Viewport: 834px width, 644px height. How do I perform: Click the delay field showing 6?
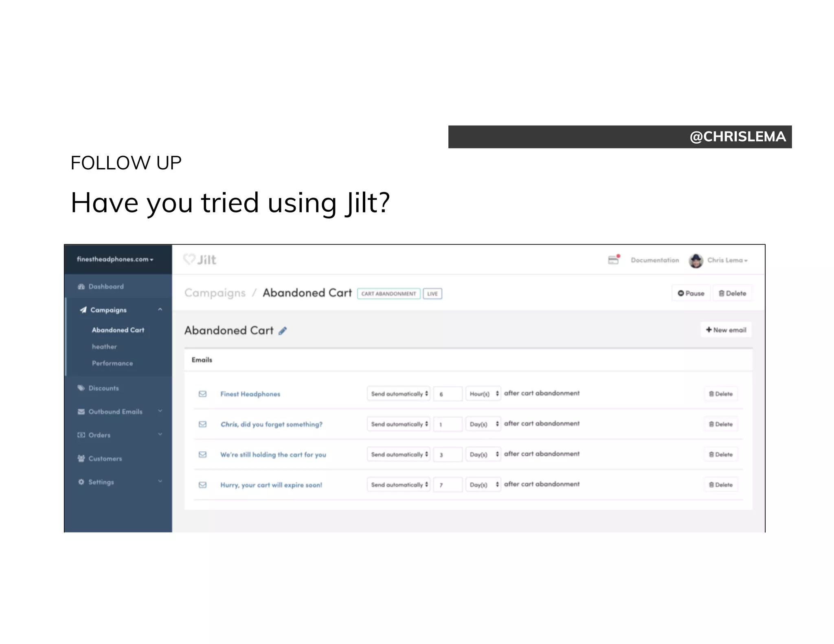point(448,394)
